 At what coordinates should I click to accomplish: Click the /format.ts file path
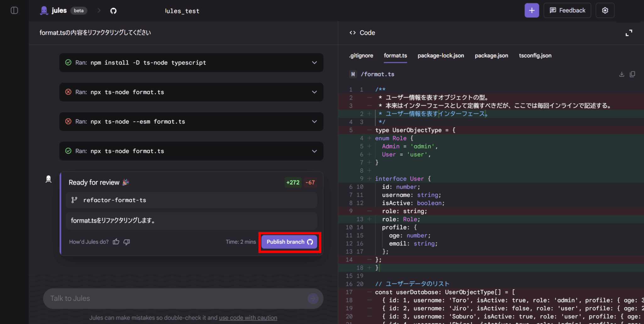[377, 74]
